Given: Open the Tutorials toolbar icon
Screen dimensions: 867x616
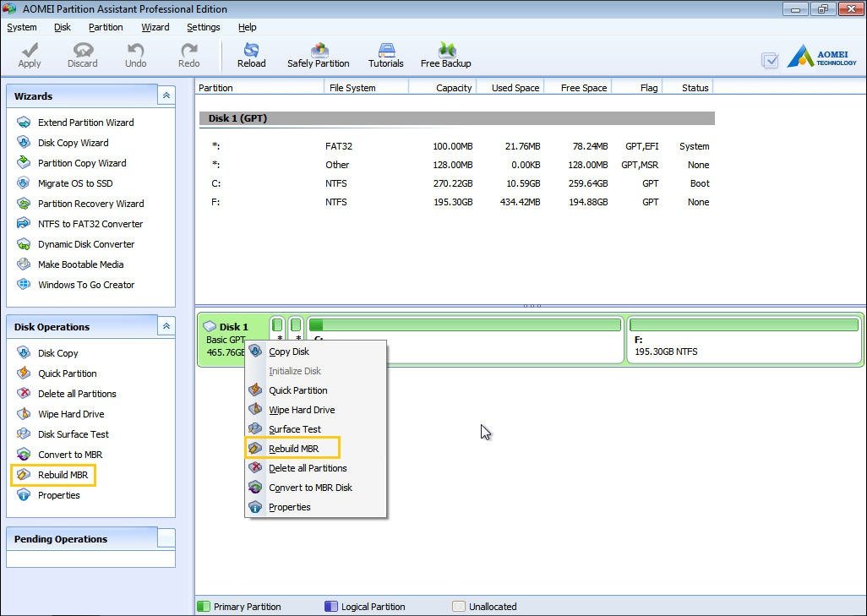Looking at the screenshot, I should click(386, 55).
